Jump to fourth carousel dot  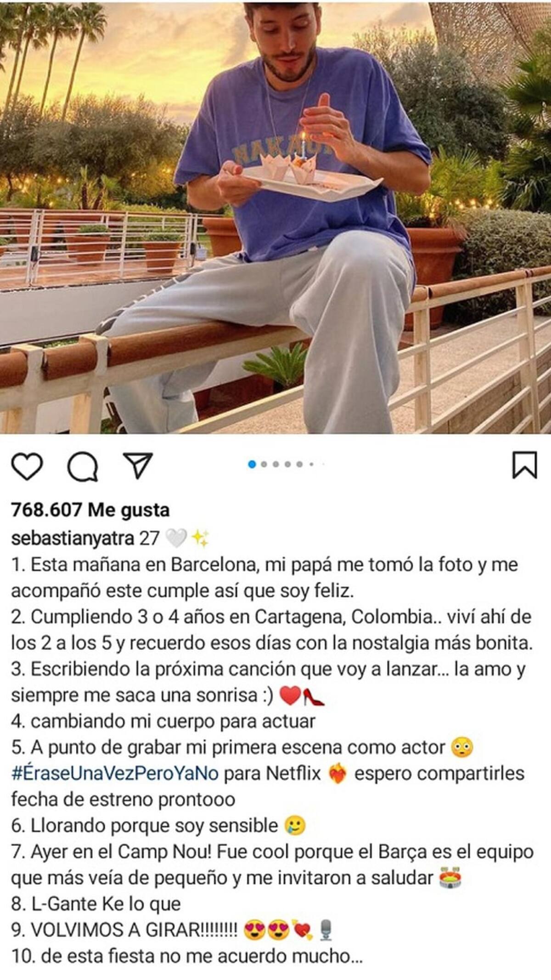click(288, 465)
